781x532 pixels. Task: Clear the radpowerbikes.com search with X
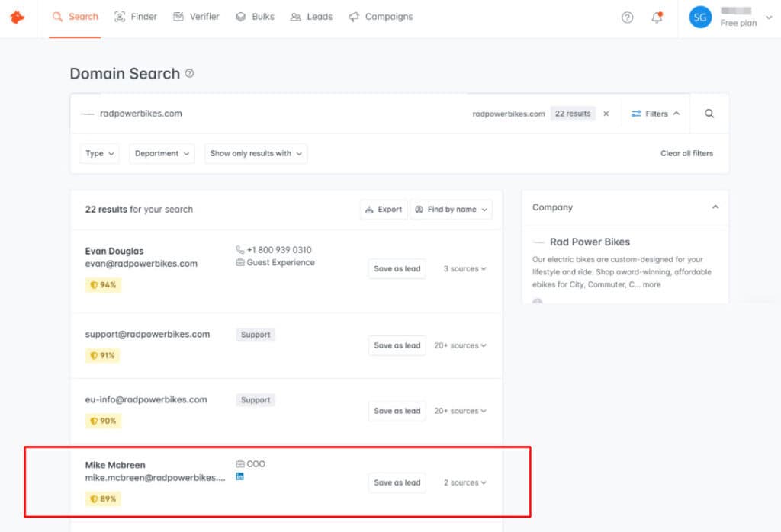[606, 114]
